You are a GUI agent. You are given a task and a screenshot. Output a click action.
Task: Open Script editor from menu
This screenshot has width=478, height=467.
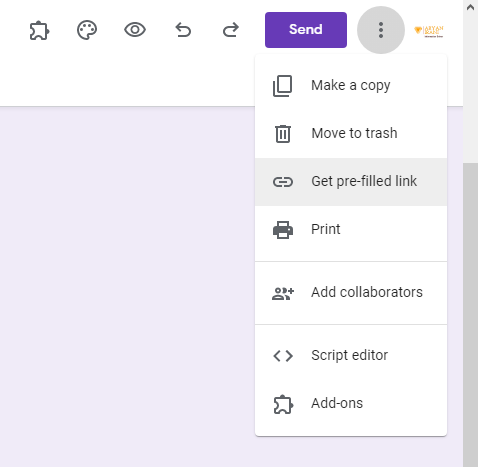point(351,356)
